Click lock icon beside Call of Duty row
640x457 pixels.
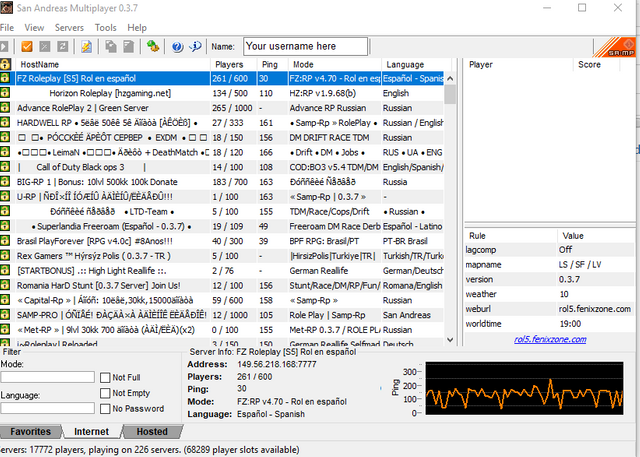coord(5,166)
